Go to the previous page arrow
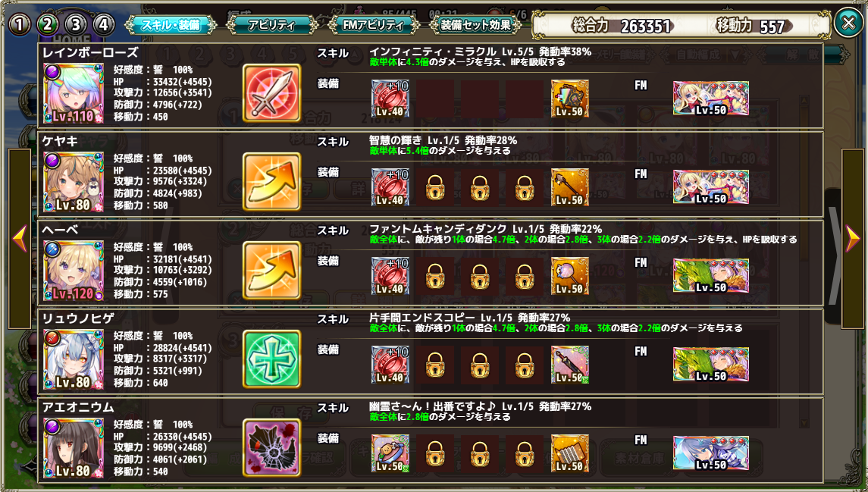Viewport: 868px width, 492px height. 20,239
